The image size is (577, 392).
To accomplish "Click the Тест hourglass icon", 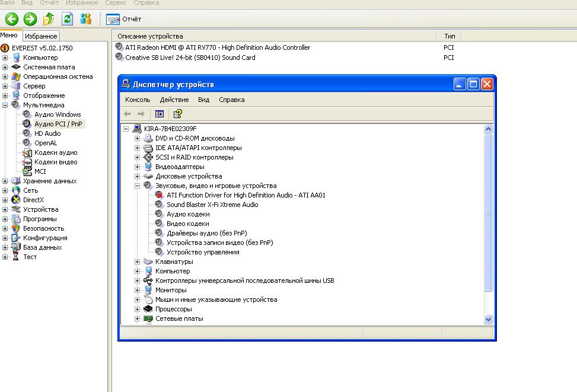I will [x=16, y=257].
